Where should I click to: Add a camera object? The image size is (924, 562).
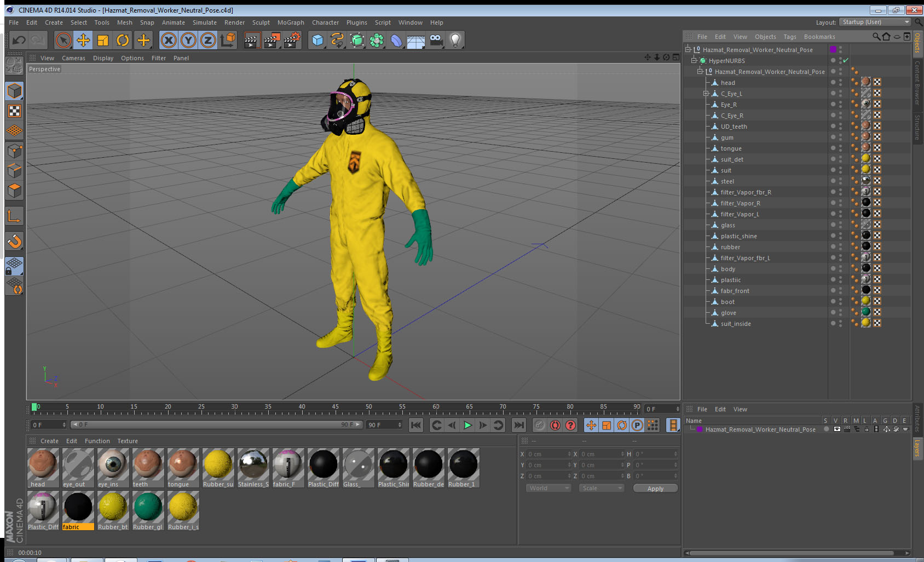click(x=436, y=40)
